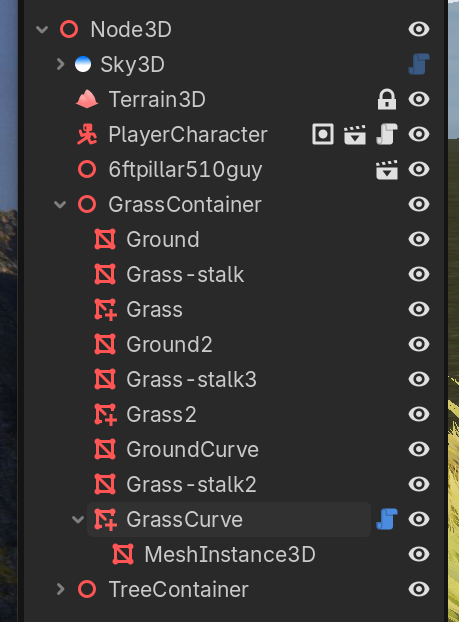459x622 pixels.
Task: Collapse the GrassContainer node
Action: 60,205
